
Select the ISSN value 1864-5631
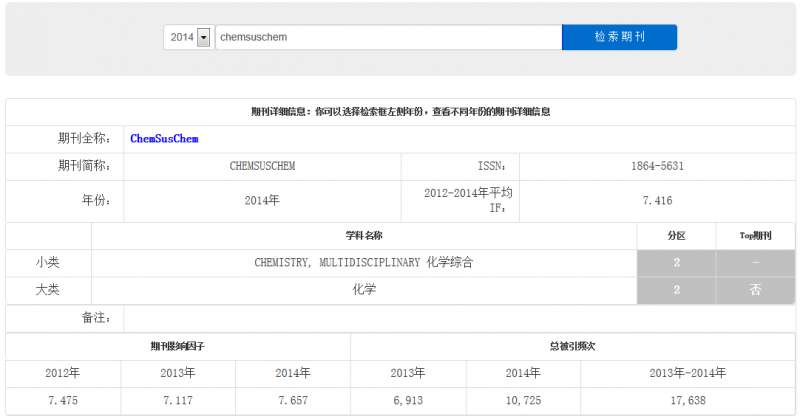click(x=657, y=166)
